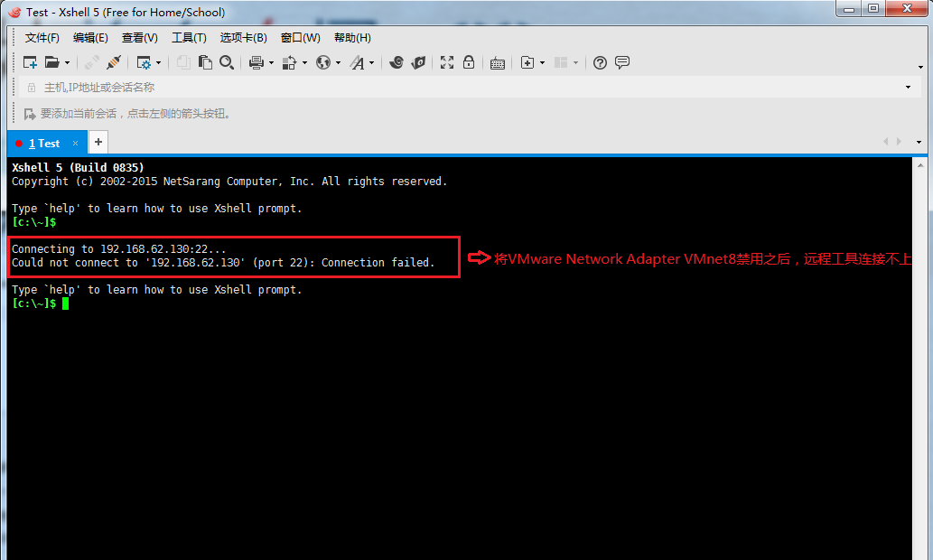Viewport: 933px width, 560px height.
Task: Open the 文件(F) menu
Action: click(x=42, y=37)
